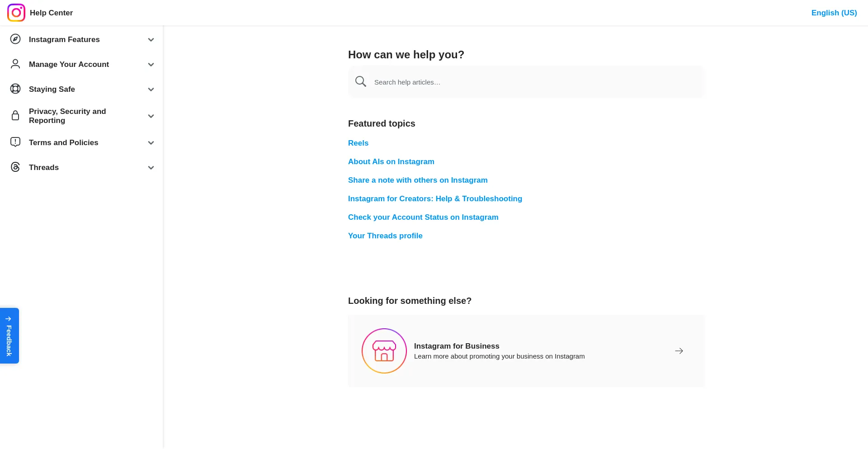
Task: Open the English (US) language selector
Action: point(834,13)
